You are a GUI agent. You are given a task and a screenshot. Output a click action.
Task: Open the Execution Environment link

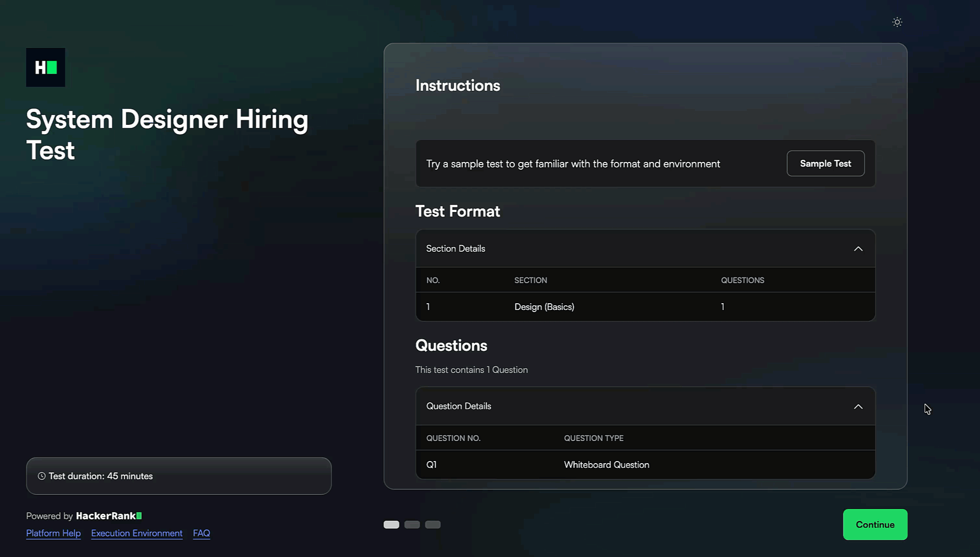[137, 533]
